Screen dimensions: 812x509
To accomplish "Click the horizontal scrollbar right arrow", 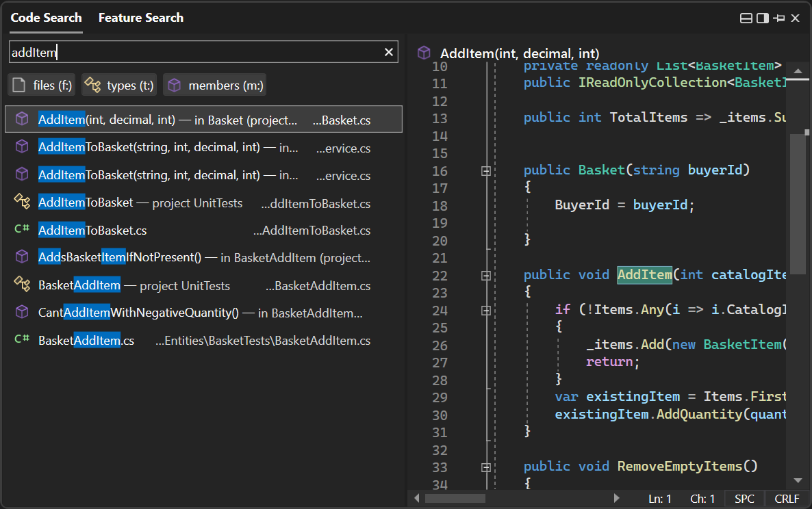I will click(616, 499).
